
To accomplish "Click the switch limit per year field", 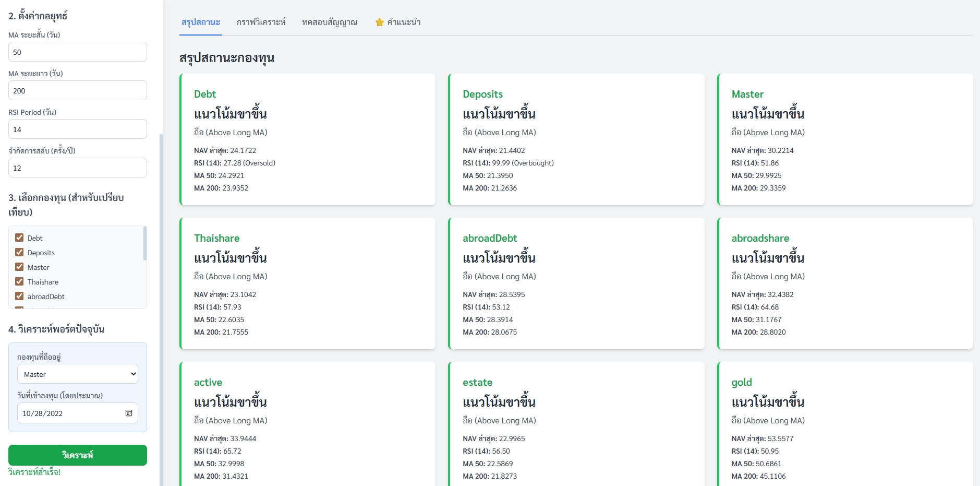I will coord(78,168).
